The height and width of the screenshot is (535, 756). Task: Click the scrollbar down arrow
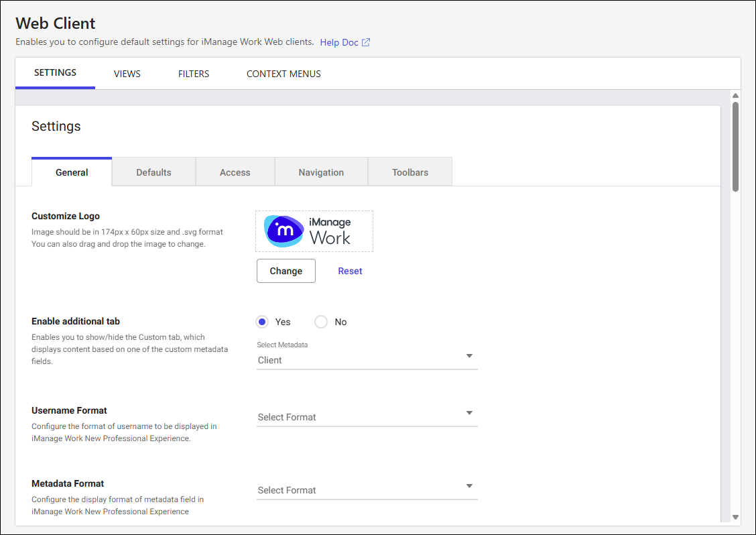coord(735,517)
